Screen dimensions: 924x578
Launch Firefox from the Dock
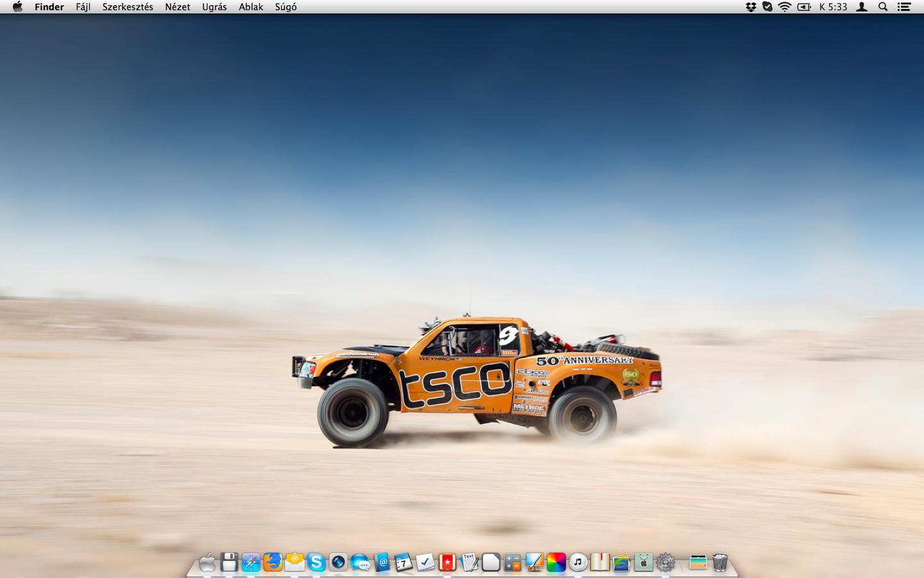[273, 563]
